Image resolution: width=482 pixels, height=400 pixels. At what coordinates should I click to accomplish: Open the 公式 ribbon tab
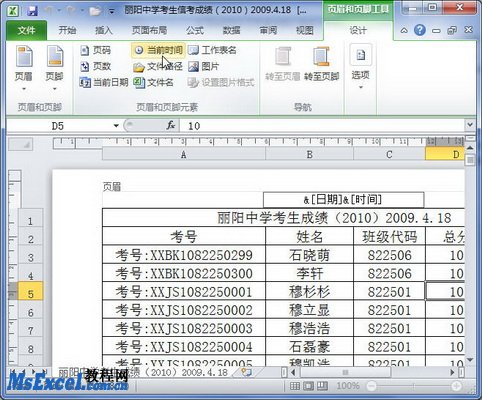(195, 30)
